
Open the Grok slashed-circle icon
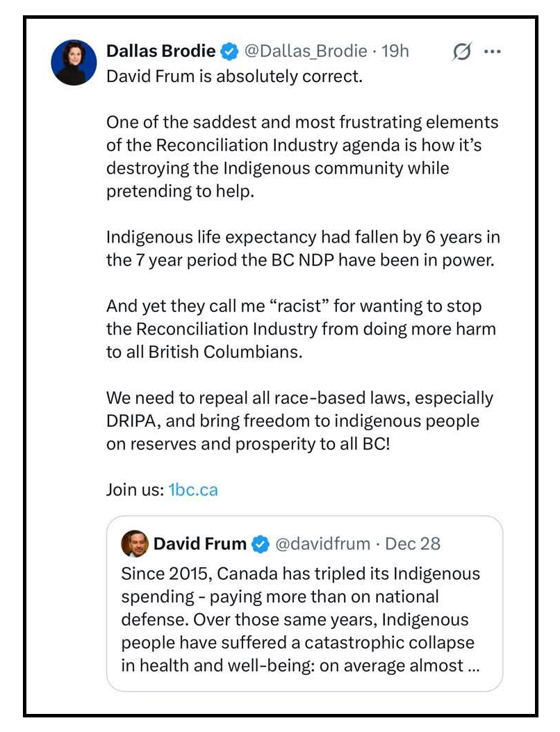pyautogui.click(x=461, y=52)
